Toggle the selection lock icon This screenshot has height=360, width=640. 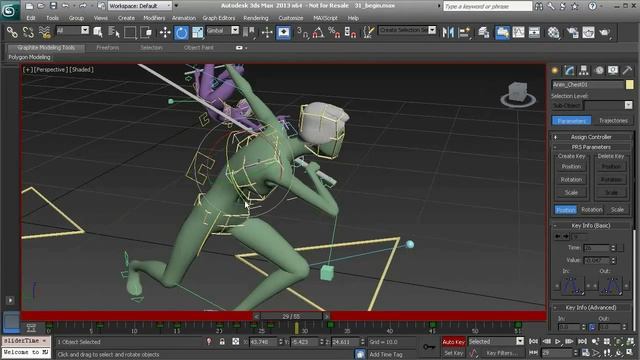pyautogui.click(x=222, y=342)
